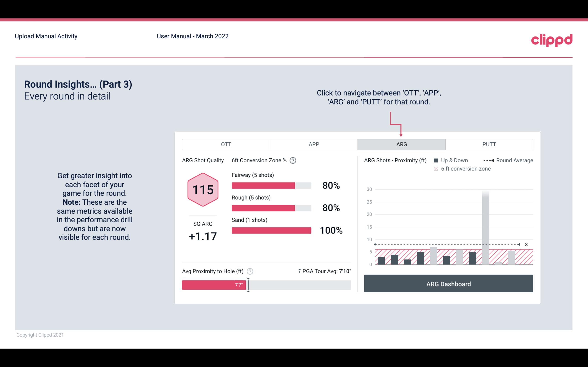Screen dimensions: 588x367
Task: Click the PGA Tour Avg reference marker icon
Action: click(299, 271)
